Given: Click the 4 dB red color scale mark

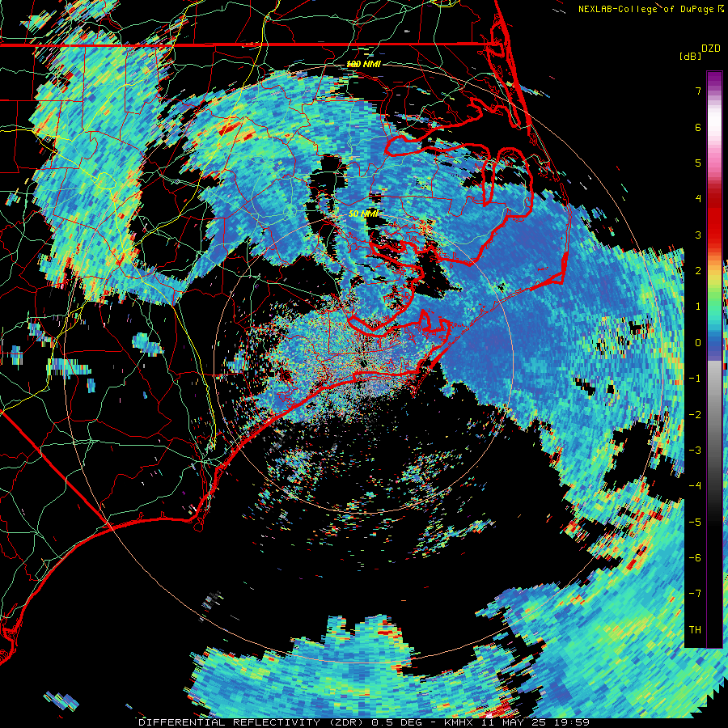Looking at the screenshot, I should tap(698, 199).
